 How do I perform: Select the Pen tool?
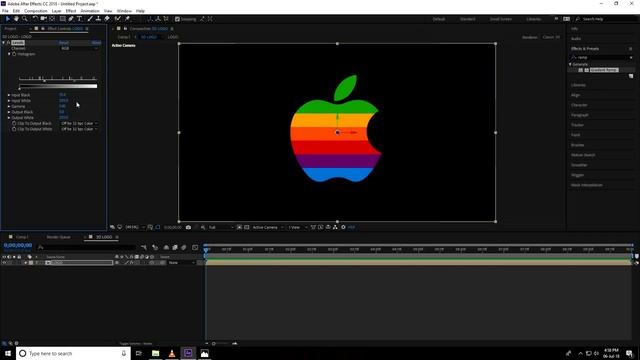pos(71,19)
